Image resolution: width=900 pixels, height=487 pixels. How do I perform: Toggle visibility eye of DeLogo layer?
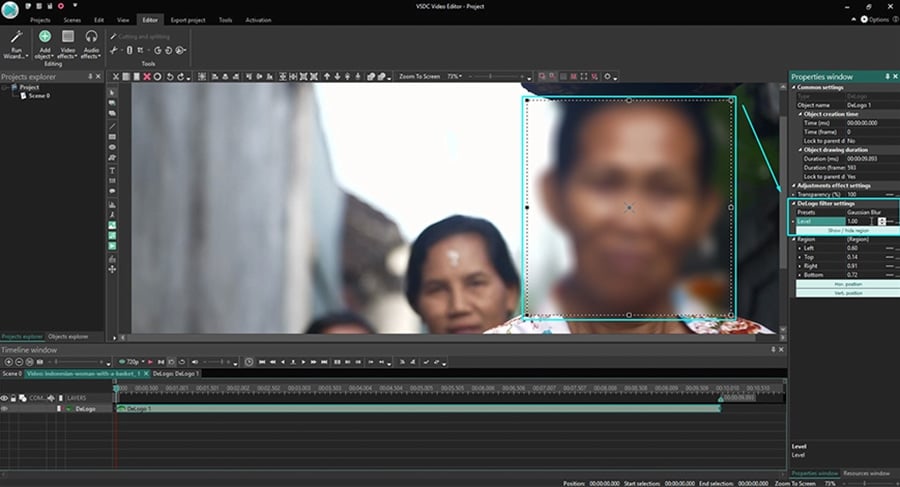[x=4, y=408]
